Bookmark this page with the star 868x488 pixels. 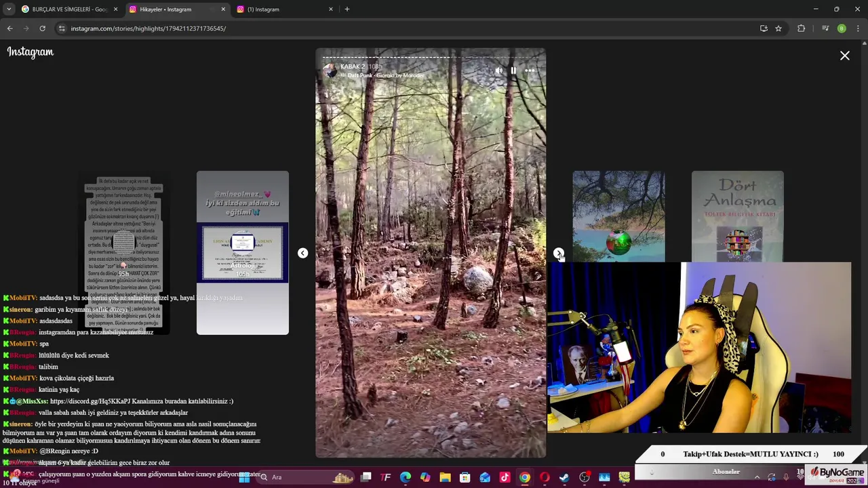tap(778, 28)
